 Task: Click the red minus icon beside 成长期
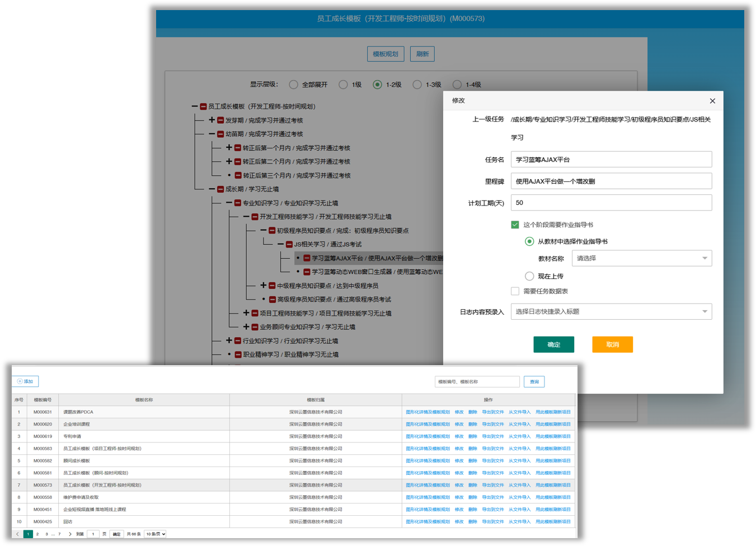click(x=220, y=189)
